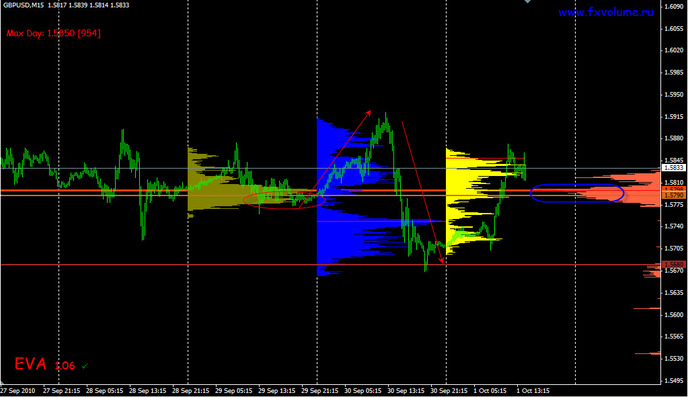Click the red 1.5680 level price tag
The width and height of the screenshot is (688, 397).
tap(674, 265)
